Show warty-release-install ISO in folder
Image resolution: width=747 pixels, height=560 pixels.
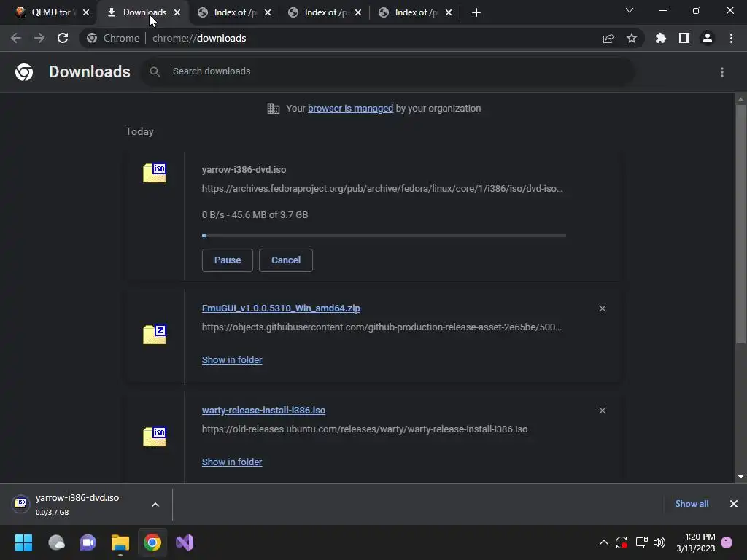point(232,462)
